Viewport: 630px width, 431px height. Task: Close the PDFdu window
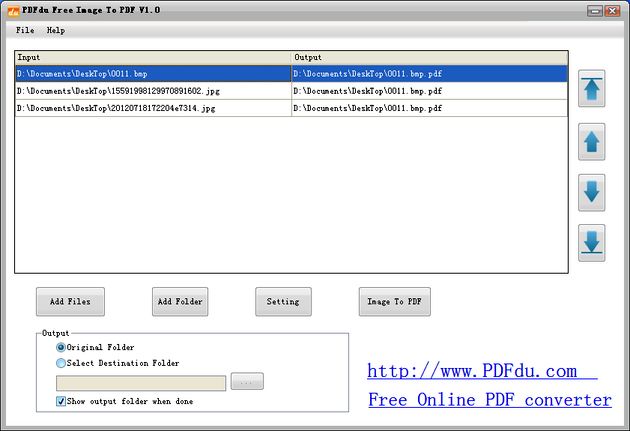coord(613,11)
